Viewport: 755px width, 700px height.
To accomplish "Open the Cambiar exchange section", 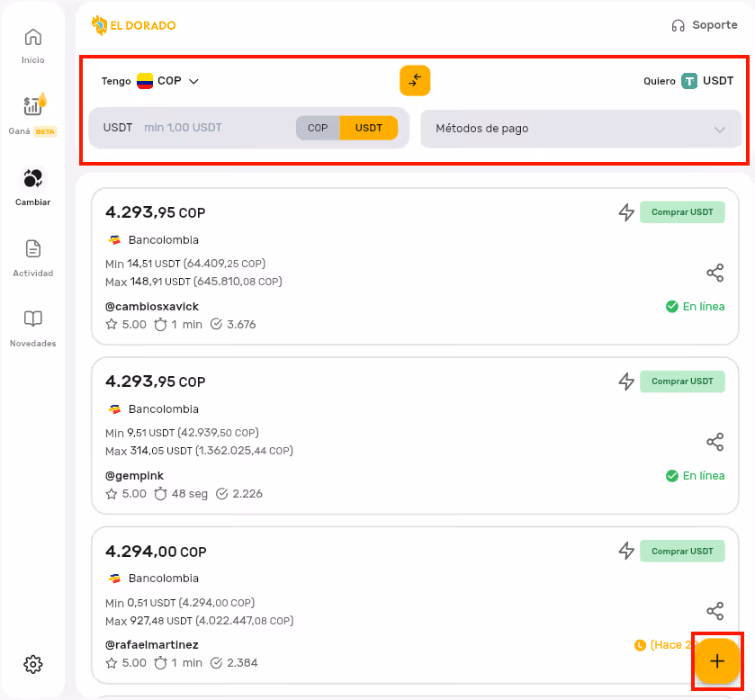I will click(32, 187).
